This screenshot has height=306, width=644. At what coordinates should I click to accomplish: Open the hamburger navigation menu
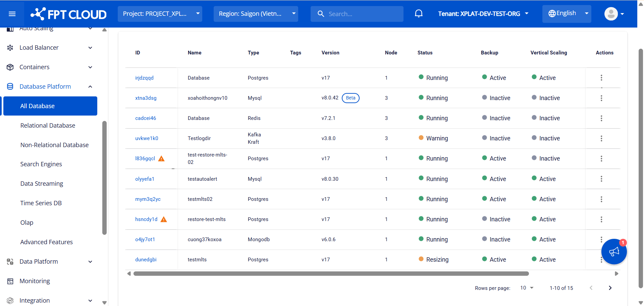[x=12, y=14]
